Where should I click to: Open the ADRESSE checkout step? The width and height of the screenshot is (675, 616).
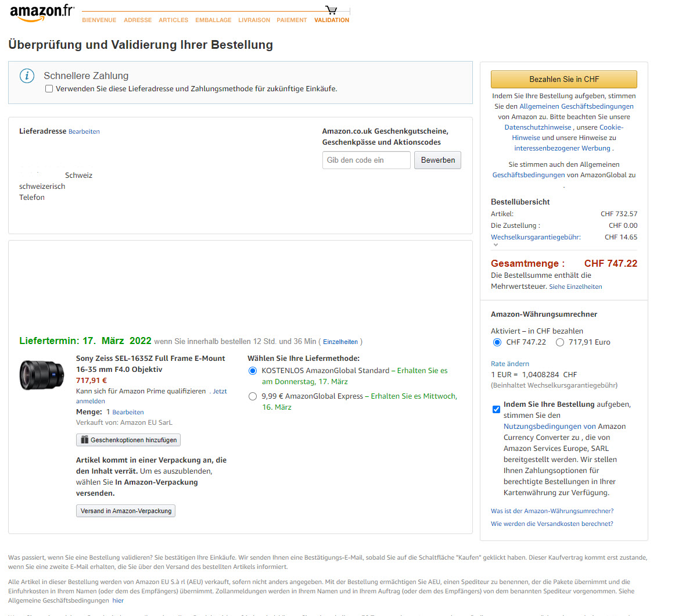tap(138, 20)
